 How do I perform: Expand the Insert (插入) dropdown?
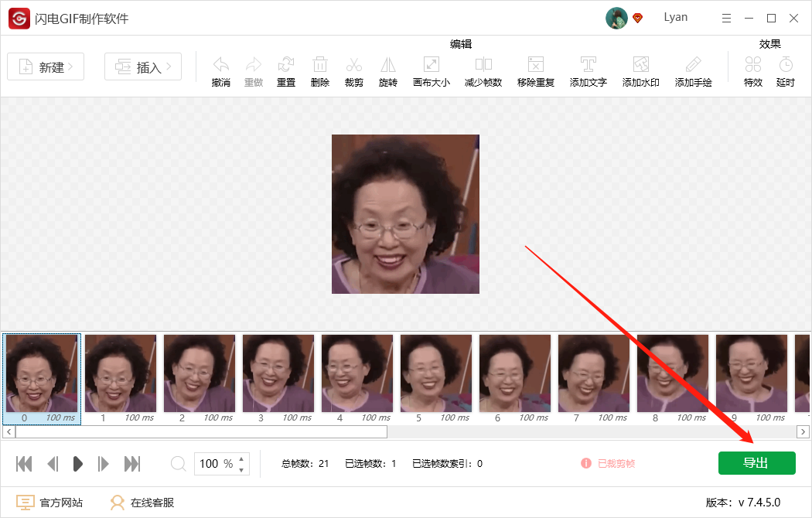142,66
